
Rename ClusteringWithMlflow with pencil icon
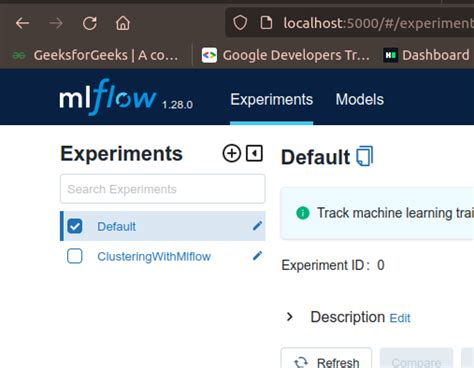click(257, 256)
